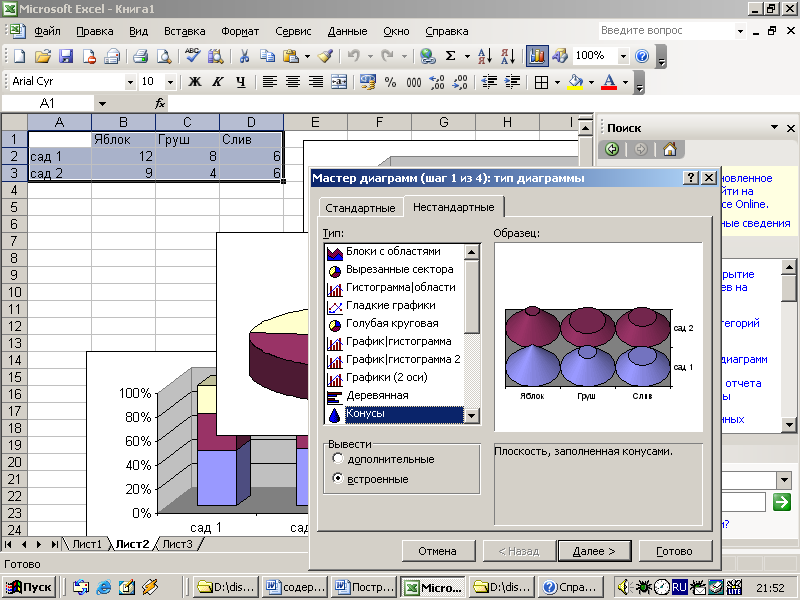Image resolution: width=800 pixels, height=600 pixels.
Task: Click the Готово button
Action: coord(674,551)
